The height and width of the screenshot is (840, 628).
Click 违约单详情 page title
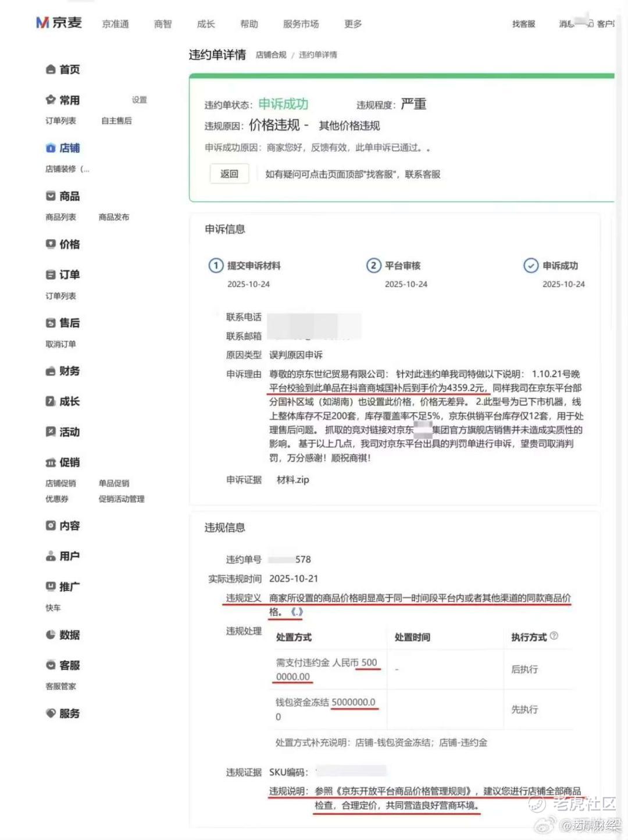[x=217, y=55]
